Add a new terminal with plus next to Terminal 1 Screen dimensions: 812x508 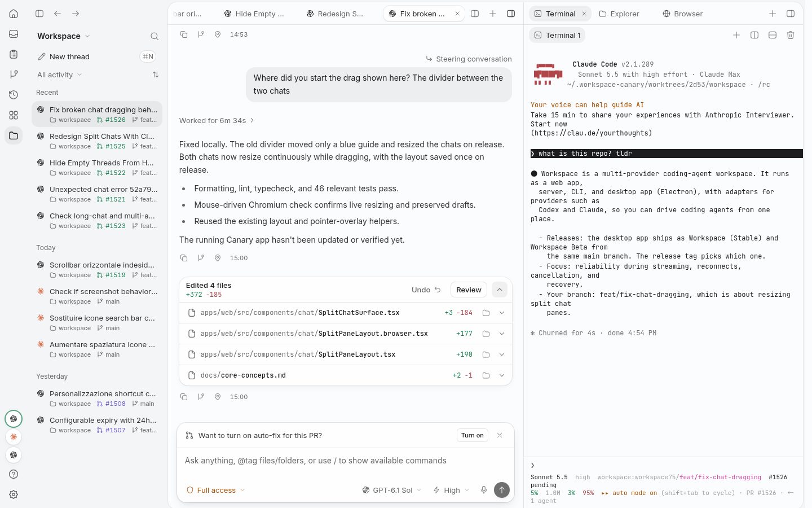click(736, 35)
